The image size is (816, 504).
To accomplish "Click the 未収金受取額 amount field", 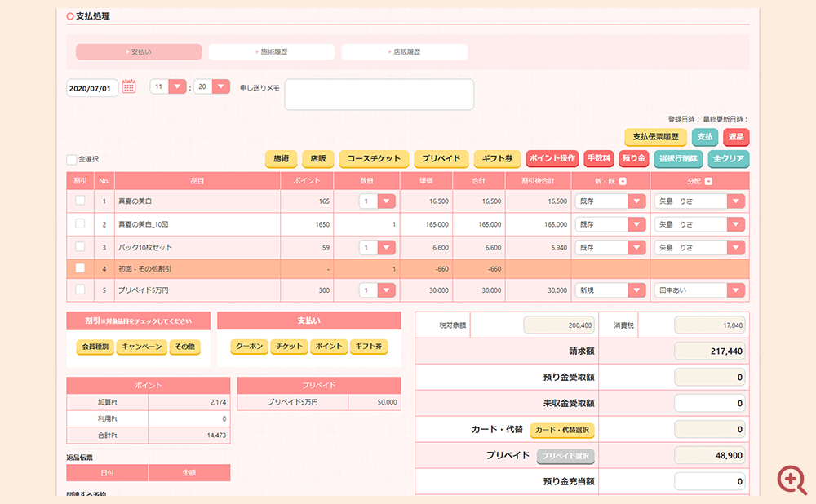I will click(709, 403).
